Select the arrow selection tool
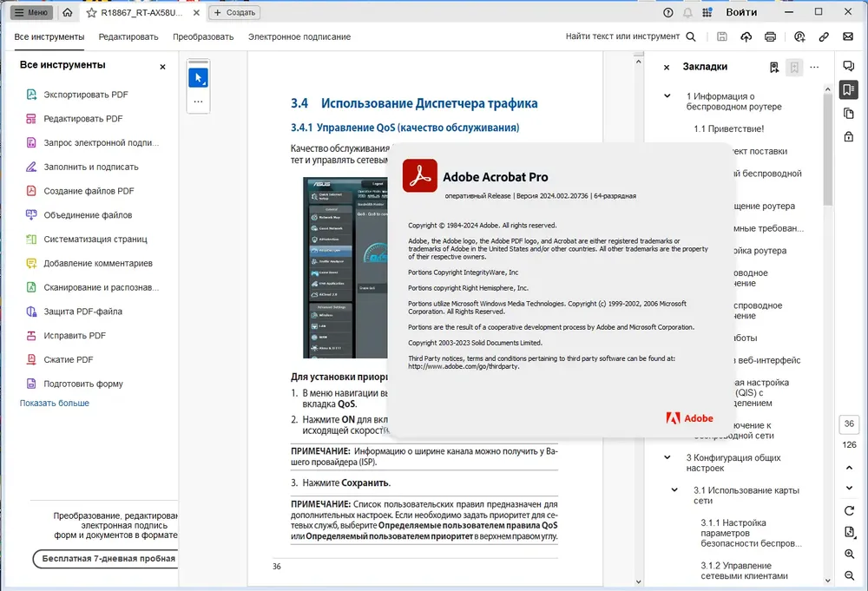This screenshot has height=591, width=868. pyautogui.click(x=198, y=78)
